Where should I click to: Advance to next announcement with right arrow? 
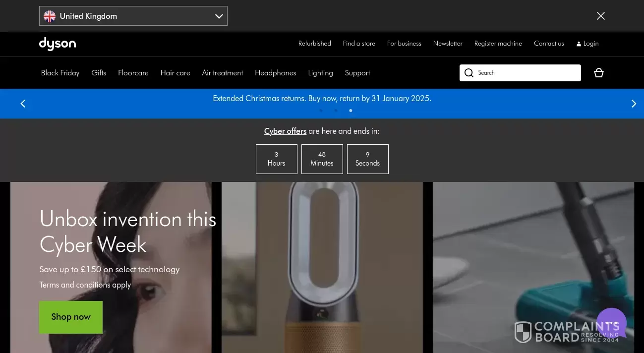click(x=634, y=104)
